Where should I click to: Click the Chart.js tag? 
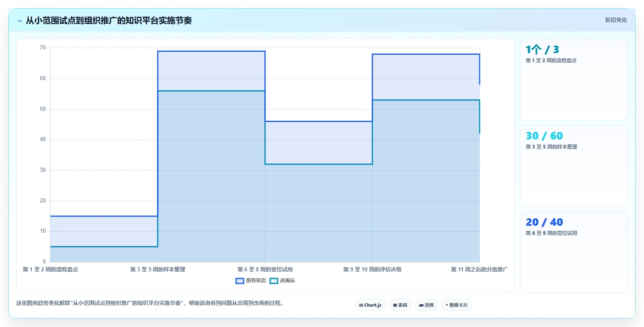pyautogui.click(x=370, y=305)
